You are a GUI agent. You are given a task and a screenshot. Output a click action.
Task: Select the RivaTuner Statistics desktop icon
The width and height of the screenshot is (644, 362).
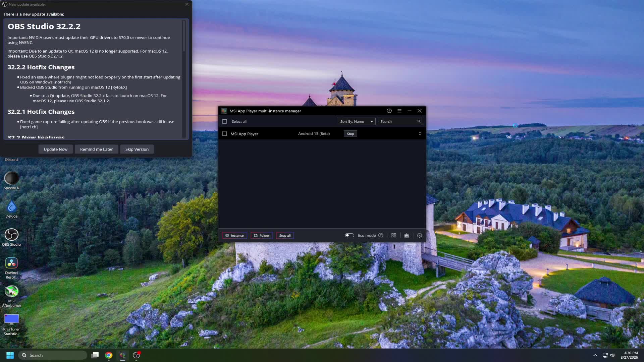pyautogui.click(x=11, y=325)
